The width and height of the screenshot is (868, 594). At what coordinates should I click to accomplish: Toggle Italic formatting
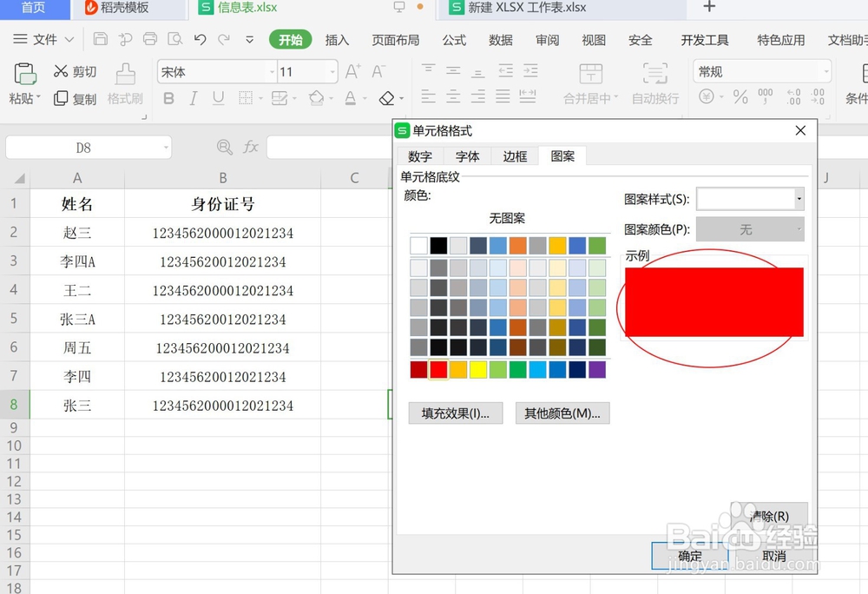pos(194,98)
